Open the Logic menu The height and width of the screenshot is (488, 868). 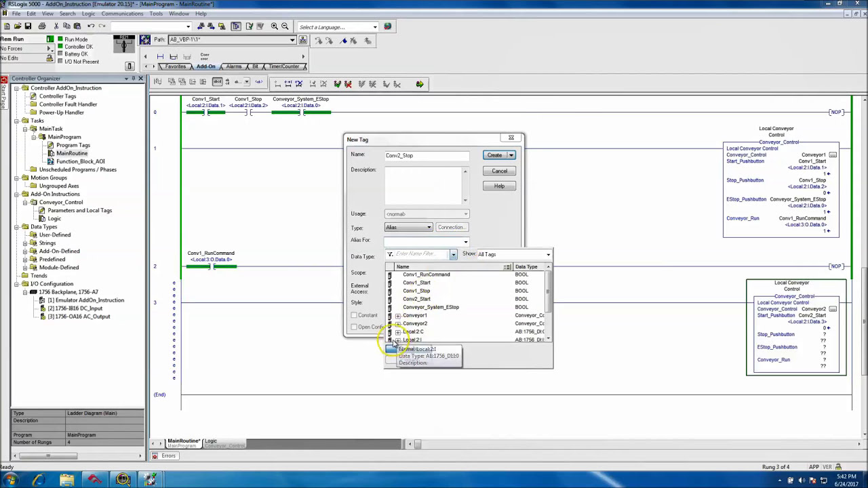[88, 14]
